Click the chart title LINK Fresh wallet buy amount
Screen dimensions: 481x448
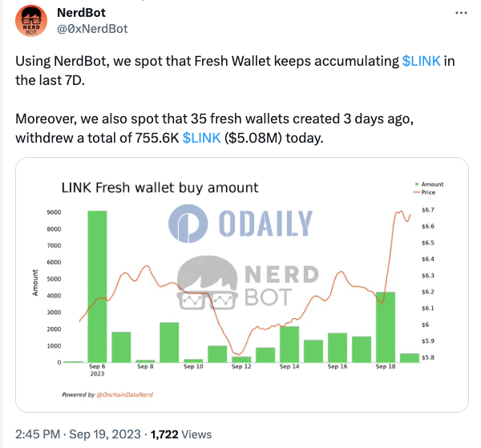[160, 188]
